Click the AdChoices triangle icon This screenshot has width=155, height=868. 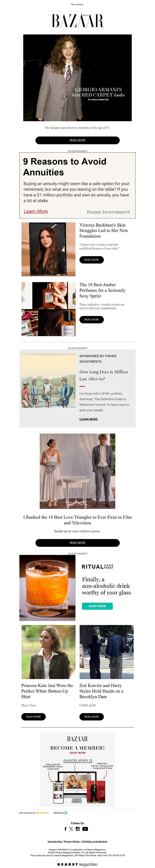coord(66,813)
